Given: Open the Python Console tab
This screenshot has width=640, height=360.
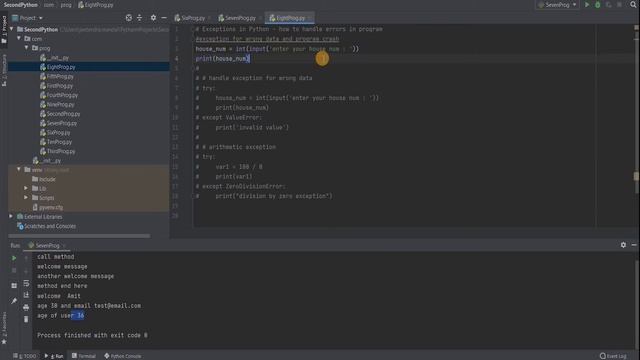Looking at the screenshot, I should [123, 356].
